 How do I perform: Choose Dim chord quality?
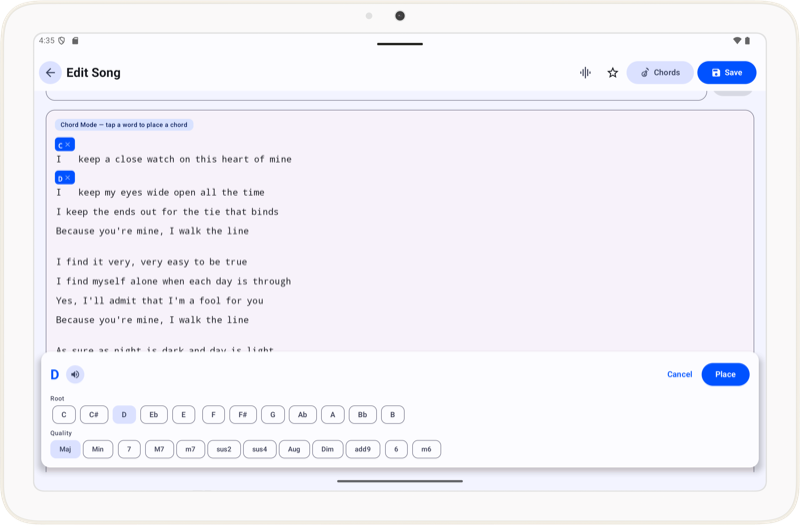[328, 449]
